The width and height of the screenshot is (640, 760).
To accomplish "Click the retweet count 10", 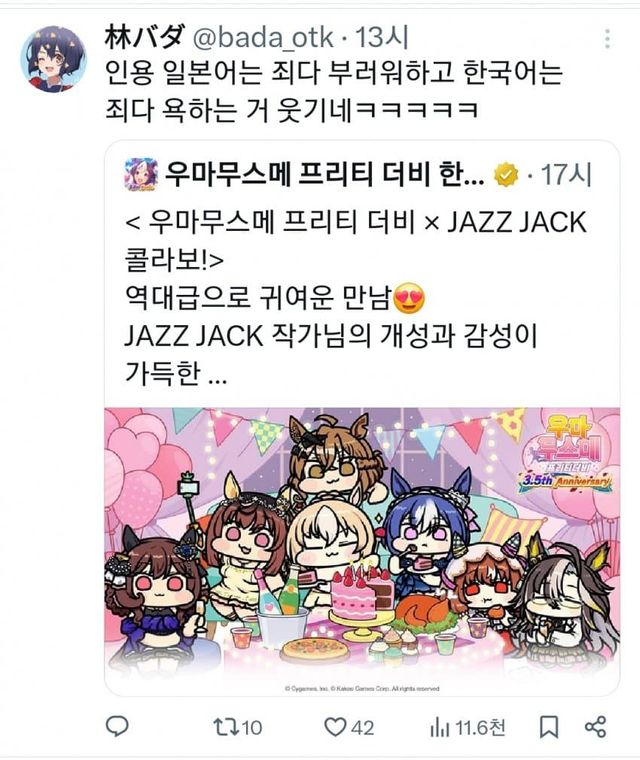I will tap(252, 728).
